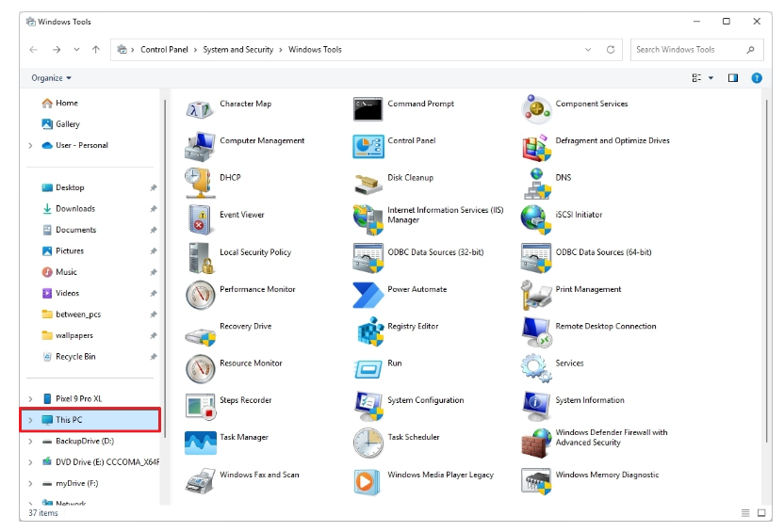Expand the User - Personal node
This screenshot has height=532, width=784.
30,146
